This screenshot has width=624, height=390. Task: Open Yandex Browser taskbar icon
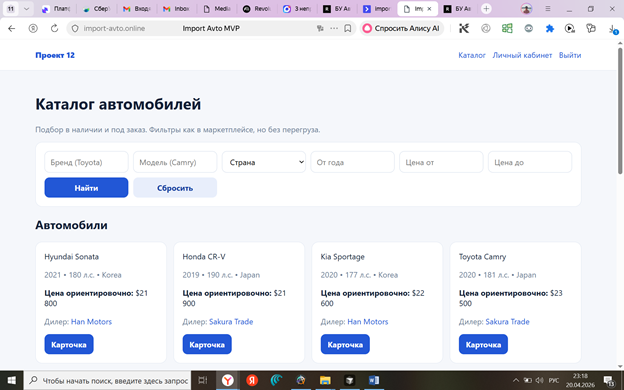pyautogui.click(x=228, y=380)
